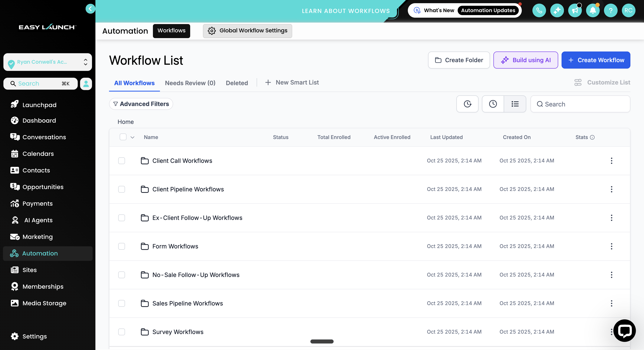The image size is (644, 350).
Task: Click the help question mark icon
Action: (x=611, y=10)
